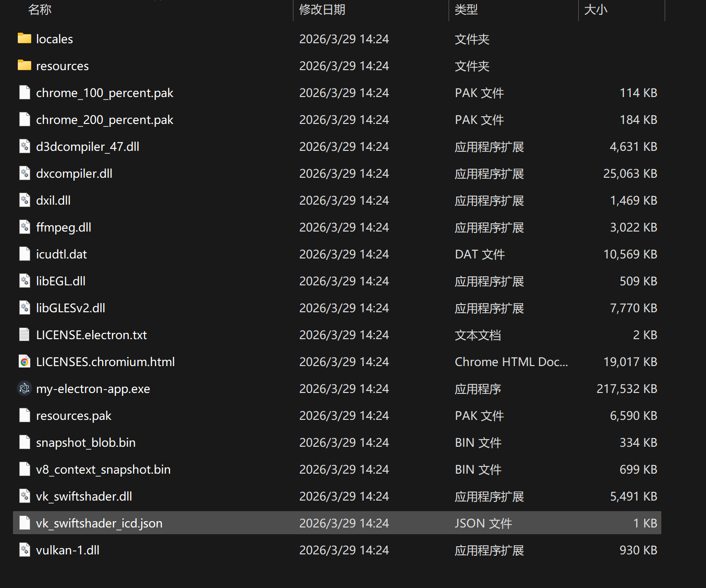Sort files by the 名称 column header
Viewport: 706px width, 588px height.
pyautogui.click(x=40, y=10)
